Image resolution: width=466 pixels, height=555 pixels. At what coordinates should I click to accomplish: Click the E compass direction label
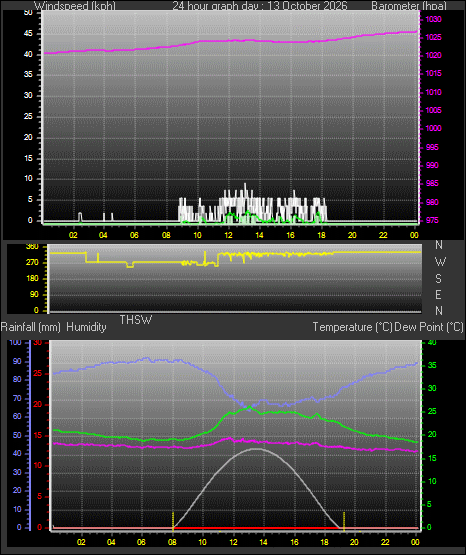click(438, 294)
